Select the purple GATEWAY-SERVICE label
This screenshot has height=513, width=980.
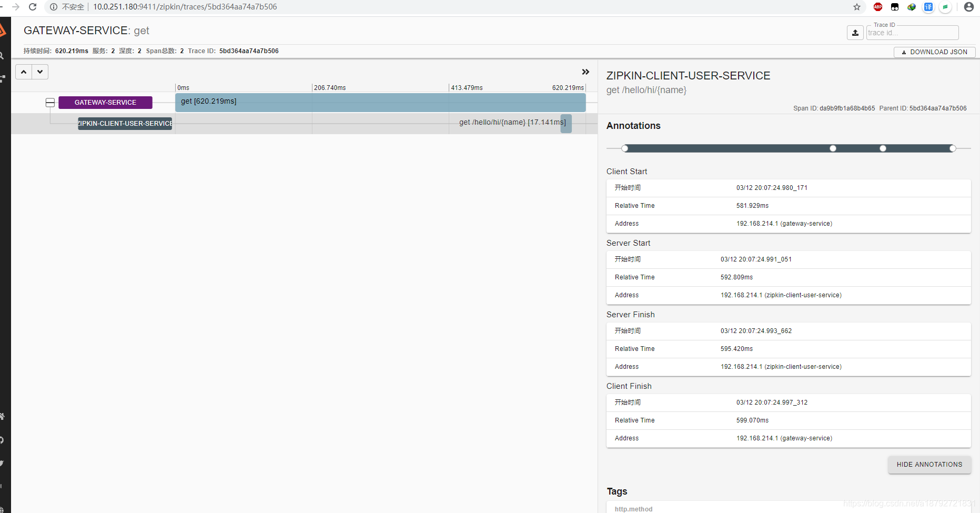click(x=105, y=103)
